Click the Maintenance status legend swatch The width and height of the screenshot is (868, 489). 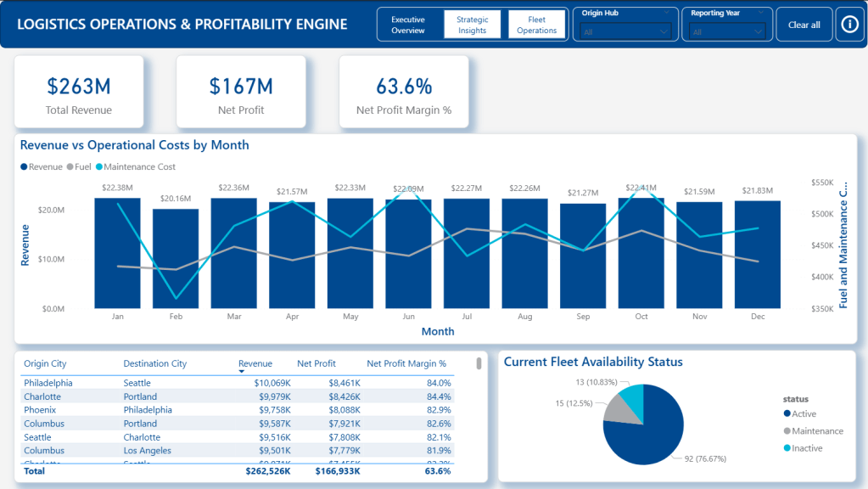point(786,431)
